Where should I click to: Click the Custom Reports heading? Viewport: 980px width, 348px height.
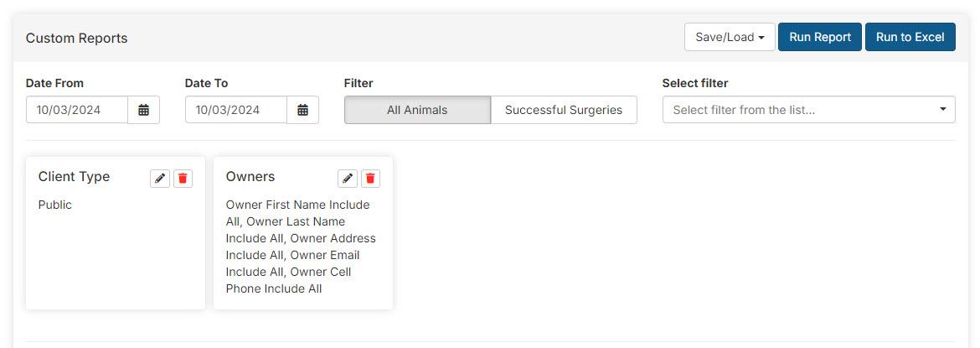(76, 39)
